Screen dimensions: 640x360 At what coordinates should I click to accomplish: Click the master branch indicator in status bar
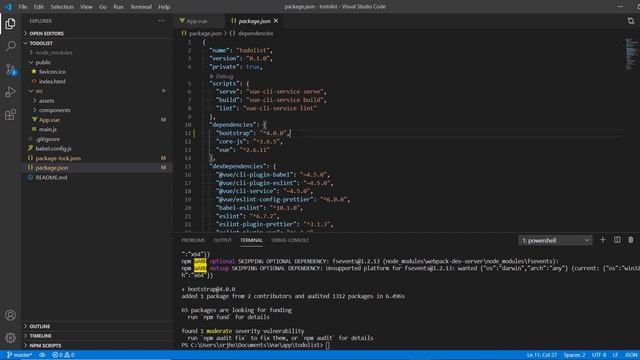[x=19, y=355]
